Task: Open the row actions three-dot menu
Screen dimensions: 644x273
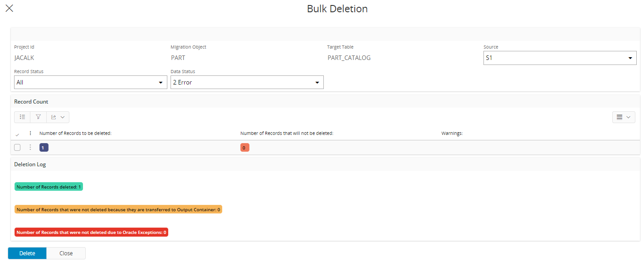Action: pyautogui.click(x=30, y=147)
